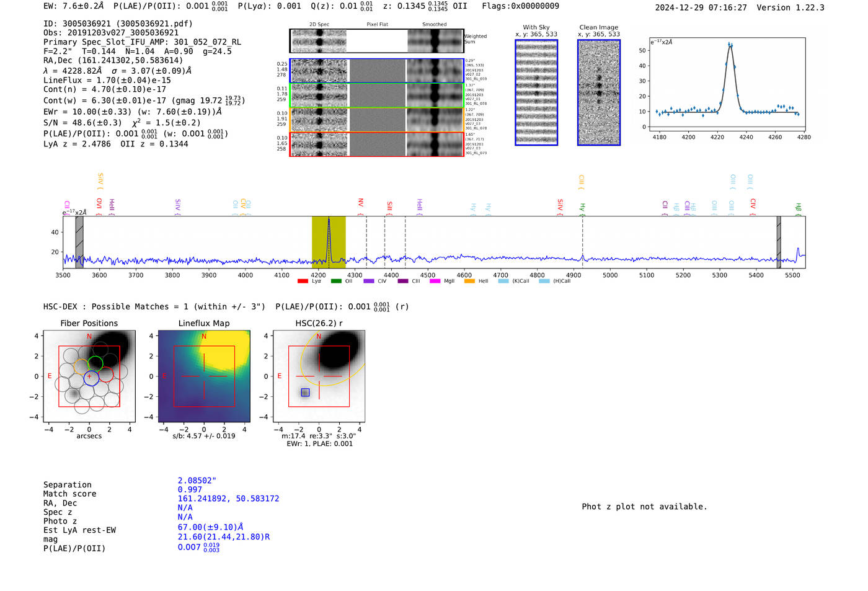Click the ID: 3005036921 text line
The image size is (868, 591).
point(118,24)
